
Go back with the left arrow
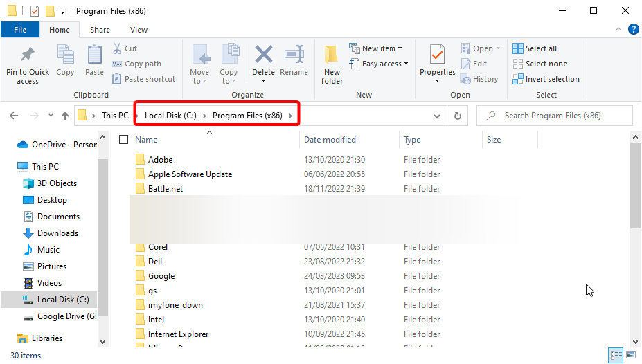14,116
